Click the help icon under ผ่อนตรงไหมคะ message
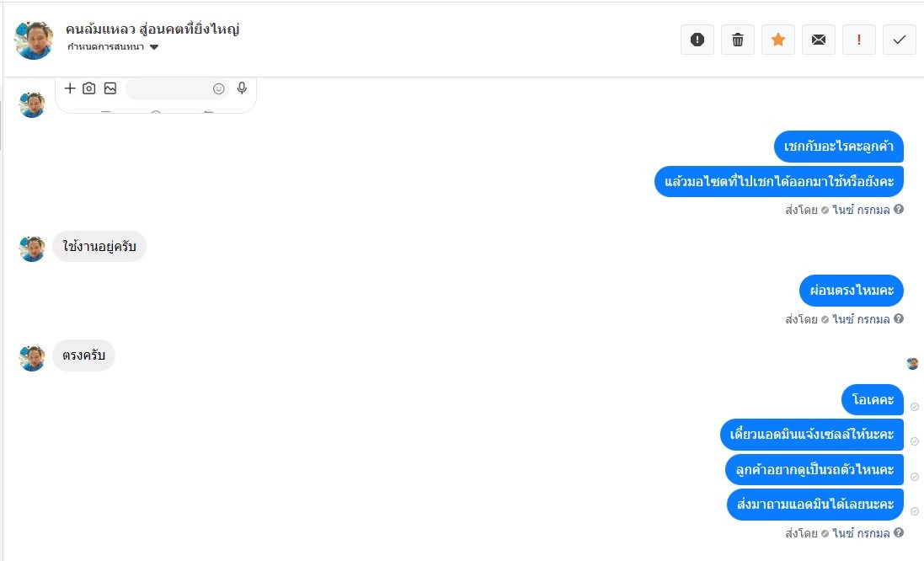The height and width of the screenshot is (561, 924). [x=899, y=318]
